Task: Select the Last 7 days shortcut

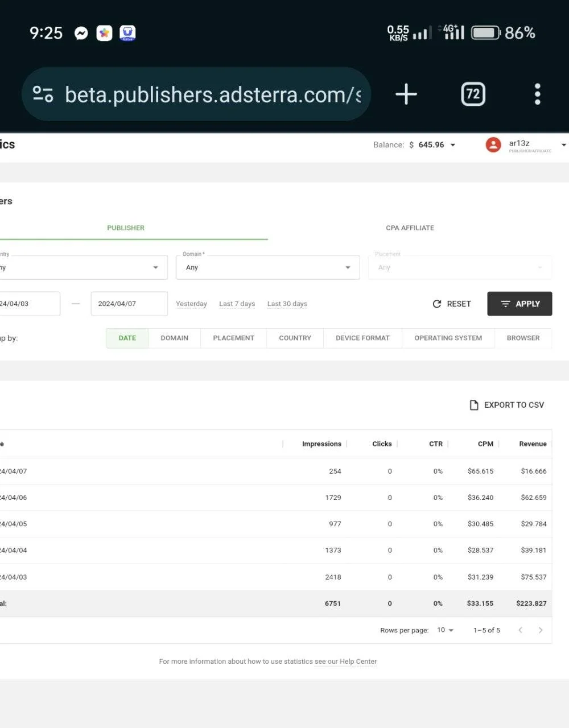Action: click(x=237, y=304)
